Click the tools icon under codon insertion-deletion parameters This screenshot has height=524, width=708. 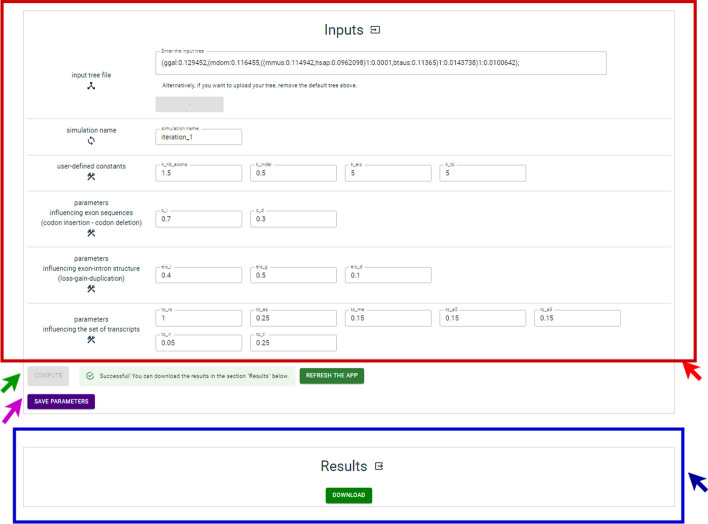tap(91, 233)
